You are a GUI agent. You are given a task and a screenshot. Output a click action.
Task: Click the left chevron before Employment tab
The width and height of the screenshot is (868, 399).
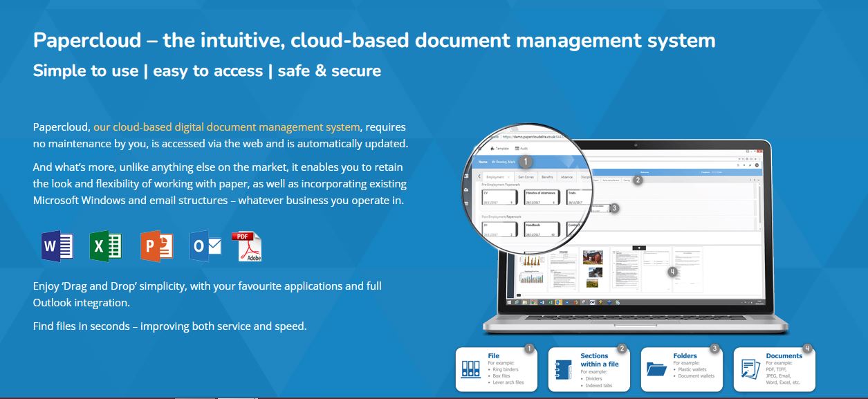point(479,177)
